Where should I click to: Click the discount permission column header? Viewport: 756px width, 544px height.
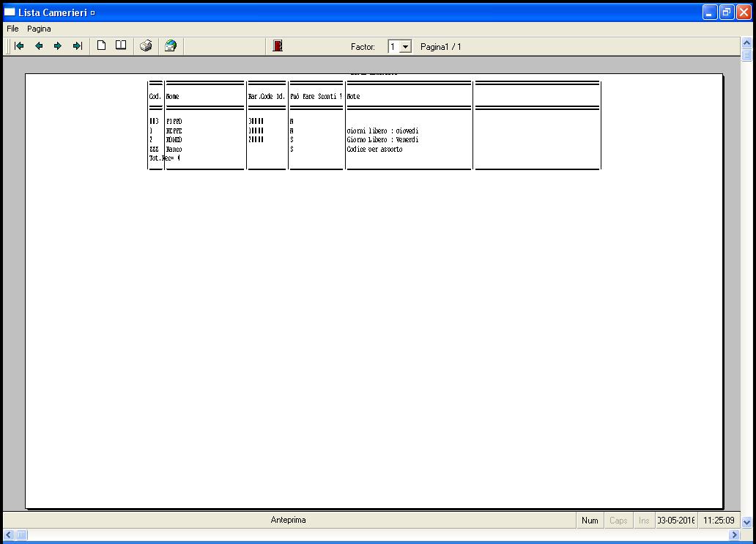(316, 97)
